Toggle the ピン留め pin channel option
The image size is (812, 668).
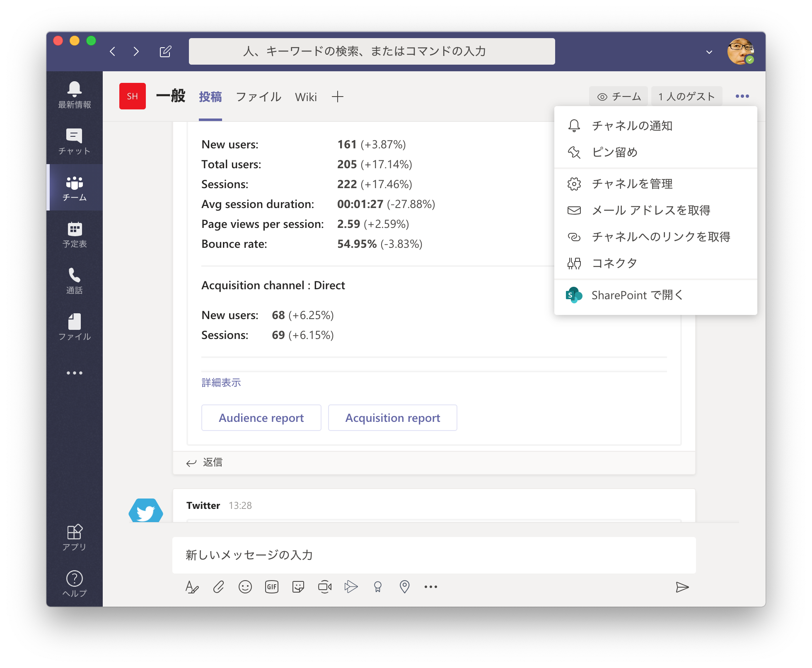click(x=615, y=152)
